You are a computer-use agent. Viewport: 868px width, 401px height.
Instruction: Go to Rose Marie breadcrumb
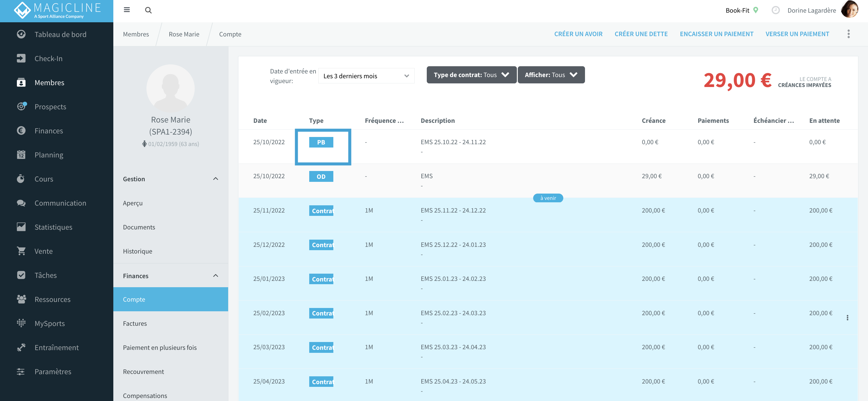184,34
